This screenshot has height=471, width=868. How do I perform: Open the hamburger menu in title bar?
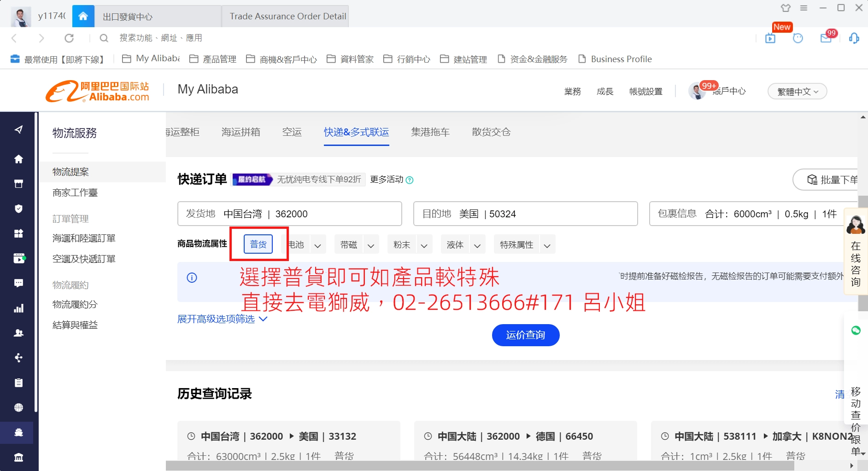tap(804, 8)
